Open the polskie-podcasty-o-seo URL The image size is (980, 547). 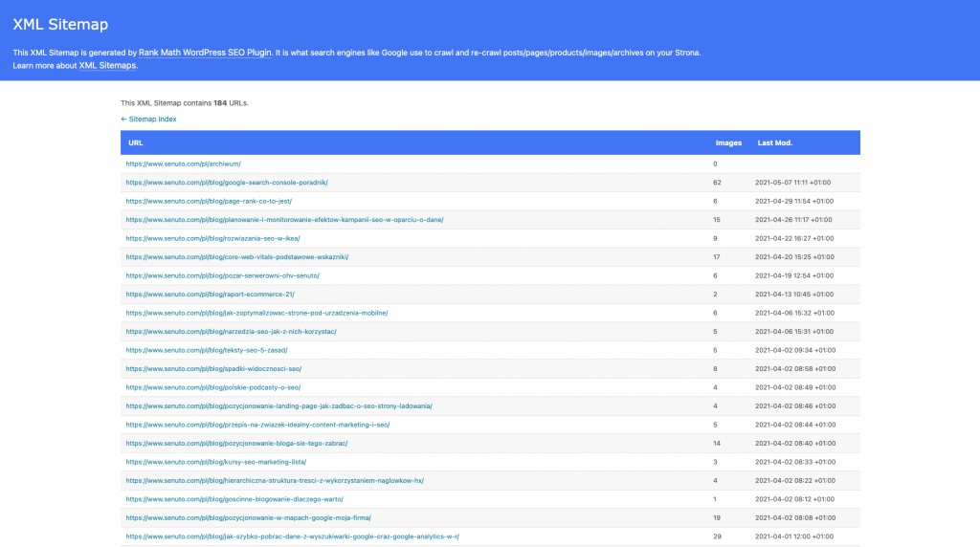(213, 387)
